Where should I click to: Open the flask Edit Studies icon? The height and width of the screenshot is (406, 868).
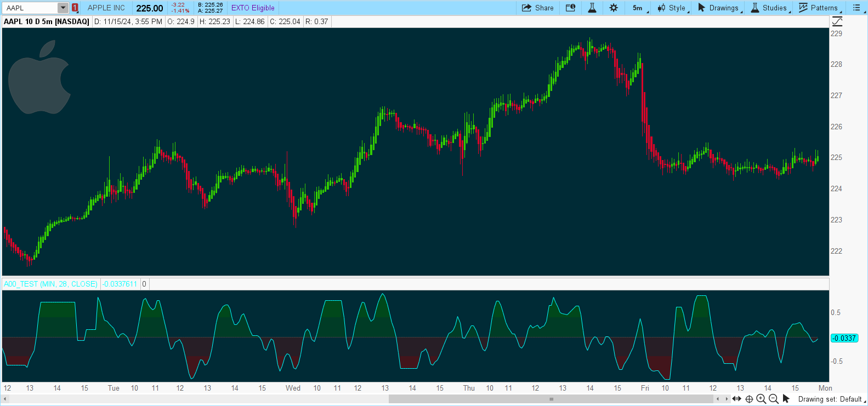pos(592,8)
